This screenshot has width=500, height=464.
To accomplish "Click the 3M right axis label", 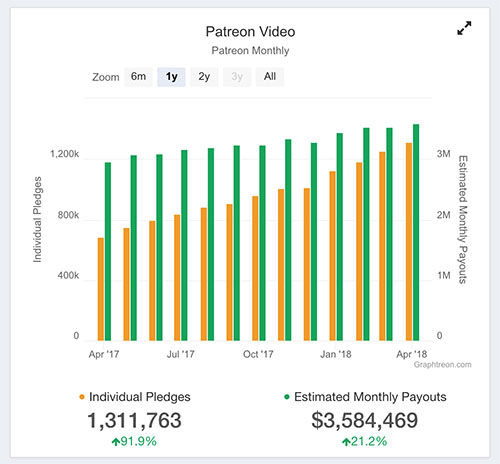I will [444, 154].
